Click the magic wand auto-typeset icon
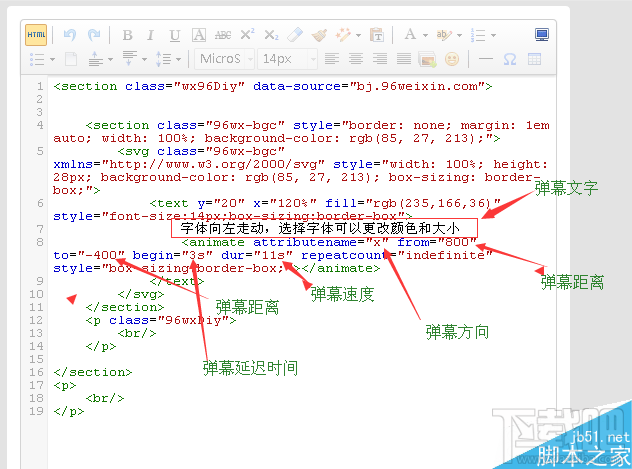The image size is (632, 469). 343,35
